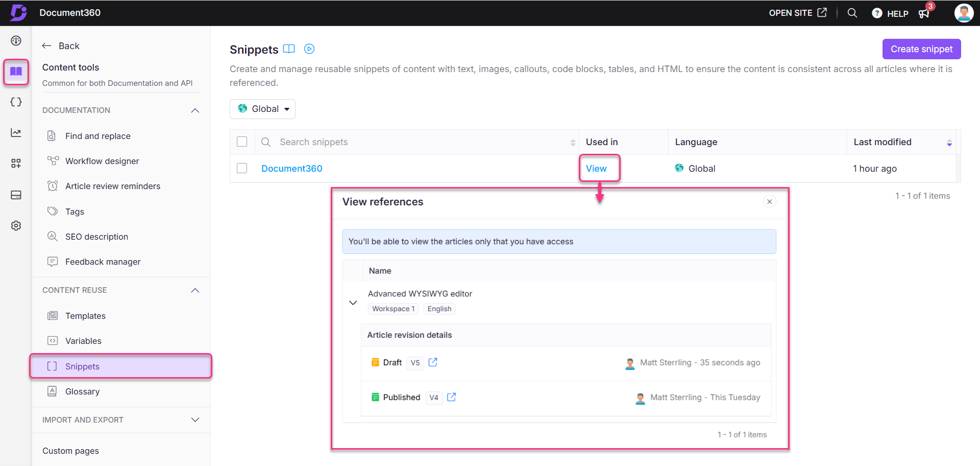Go Back from Content tools
Image resolution: width=980 pixels, height=466 pixels.
tap(61, 46)
